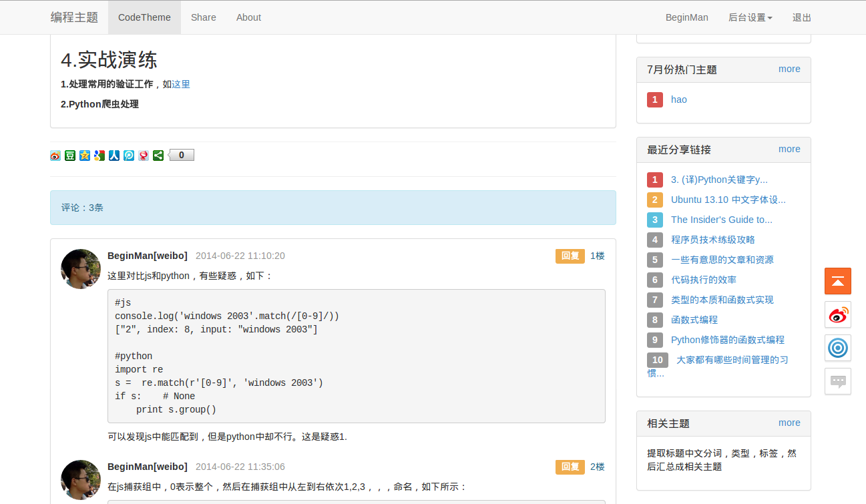Open Ubuntu 13.10 中文字体设... link

point(728,200)
